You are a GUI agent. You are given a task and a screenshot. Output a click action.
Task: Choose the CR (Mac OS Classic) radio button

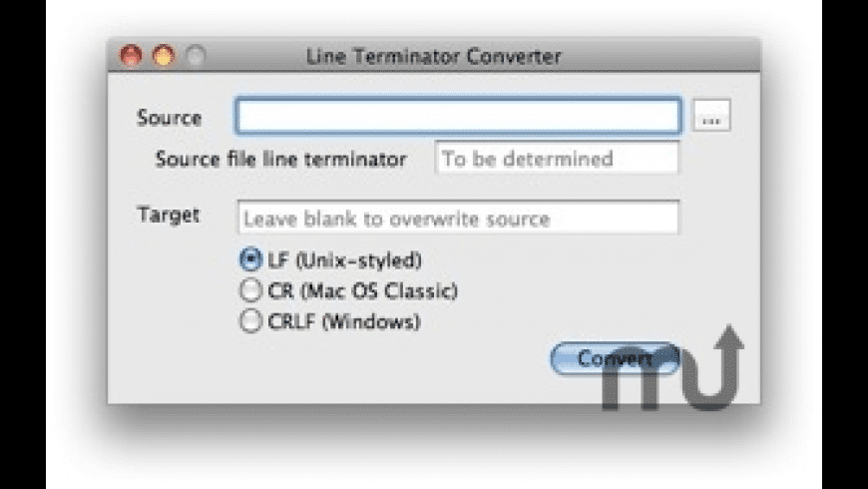(249, 291)
